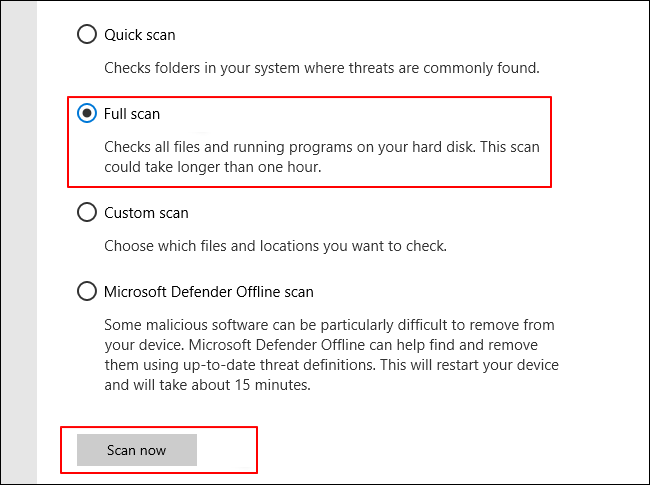Click the "up-to-date threat definitions" text line
This screenshot has height=485, width=650.
pyautogui.click(x=330, y=363)
